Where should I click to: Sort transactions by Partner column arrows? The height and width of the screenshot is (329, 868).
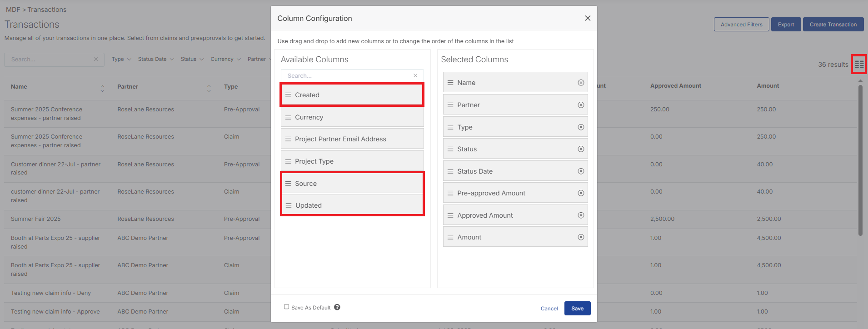coord(209,89)
